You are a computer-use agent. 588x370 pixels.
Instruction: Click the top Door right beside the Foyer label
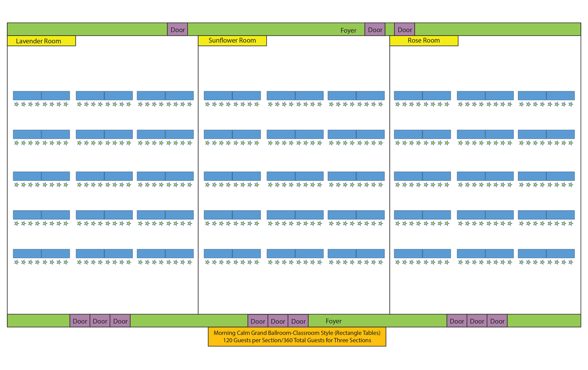click(x=375, y=29)
